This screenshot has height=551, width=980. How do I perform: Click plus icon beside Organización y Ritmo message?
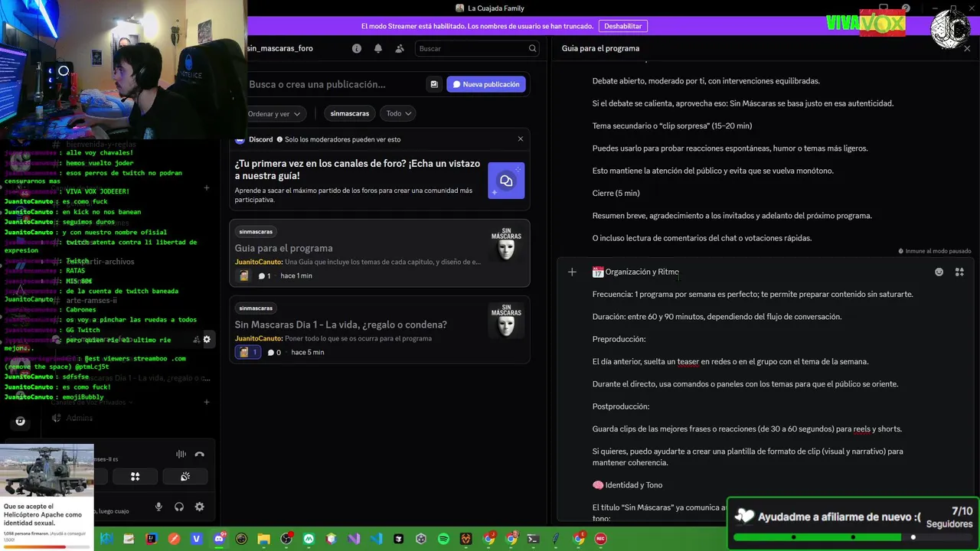coord(572,272)
